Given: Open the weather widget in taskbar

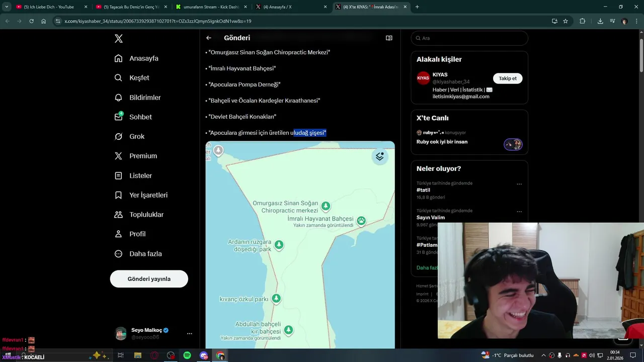Looking at the screenshot, I should (507, 355).
